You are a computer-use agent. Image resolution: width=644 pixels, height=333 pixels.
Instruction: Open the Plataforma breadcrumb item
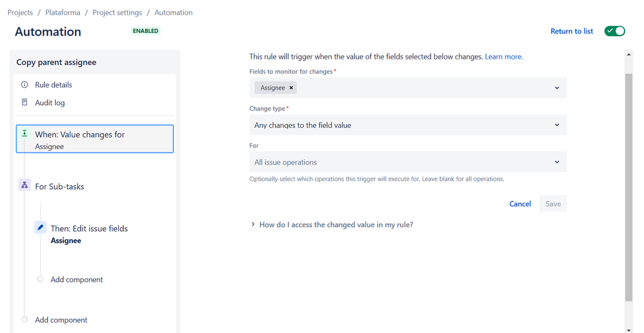tap(63, 12)
